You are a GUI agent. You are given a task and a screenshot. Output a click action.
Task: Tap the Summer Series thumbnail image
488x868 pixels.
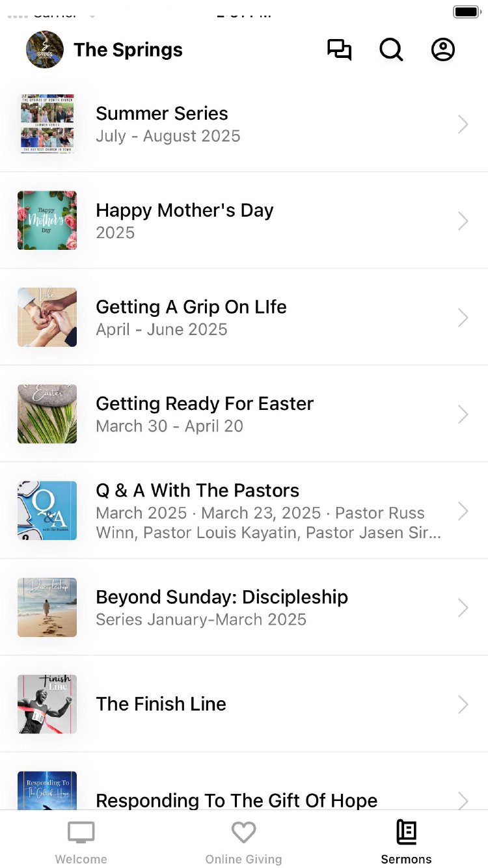[x=47, y=124]
